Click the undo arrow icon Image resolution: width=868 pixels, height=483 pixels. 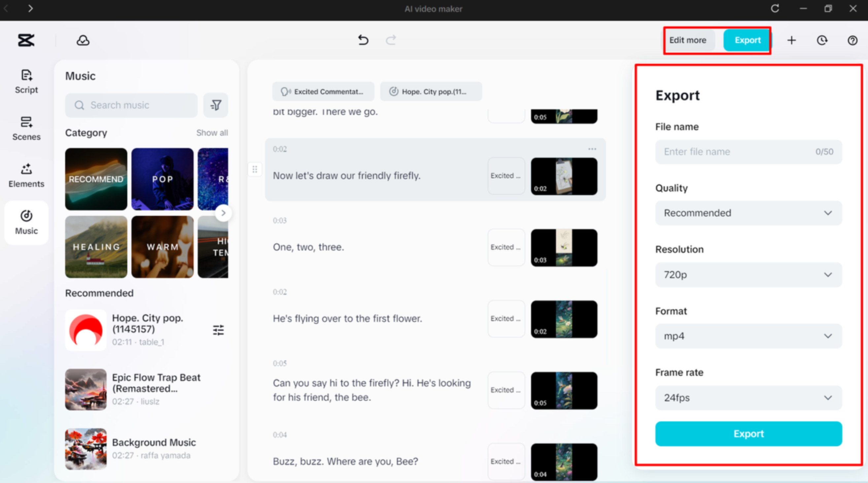pos(363,40)
